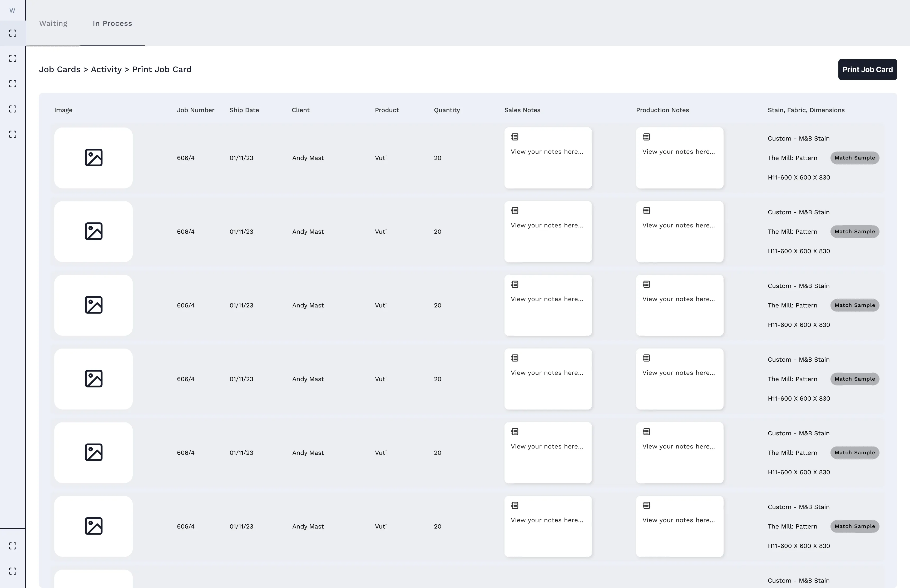Click the second expand icon in the left sidebar
The width and height of the screenshot is (910, 588).
13,59
